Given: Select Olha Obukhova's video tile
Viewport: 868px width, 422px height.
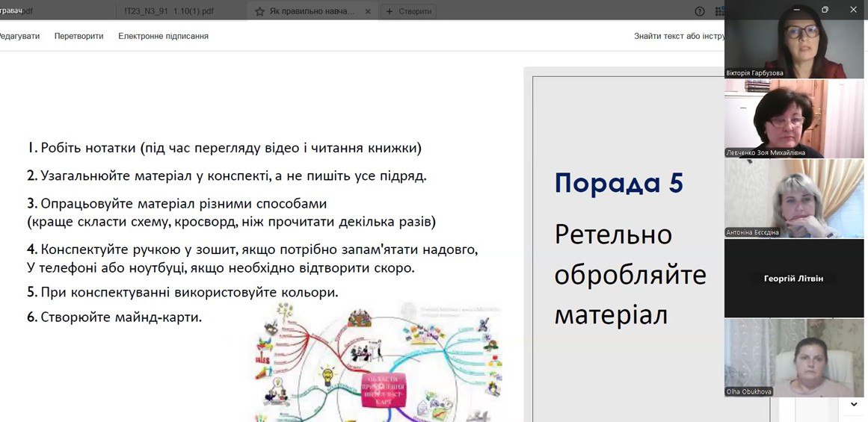Looking at the screenshot, I should tap(794, 357).
